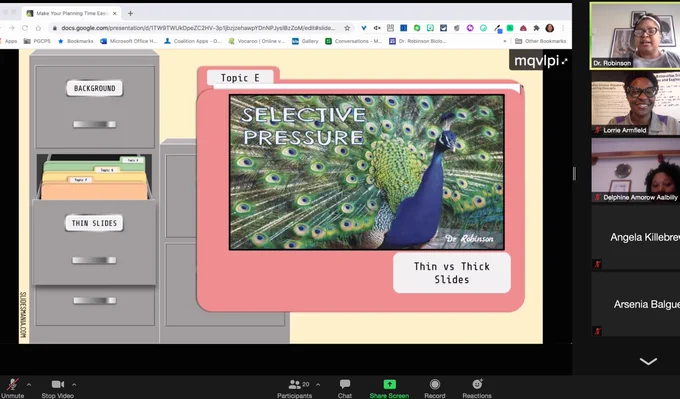Select the Topic E folder tab
680x399 pixels.
(240, 78)
